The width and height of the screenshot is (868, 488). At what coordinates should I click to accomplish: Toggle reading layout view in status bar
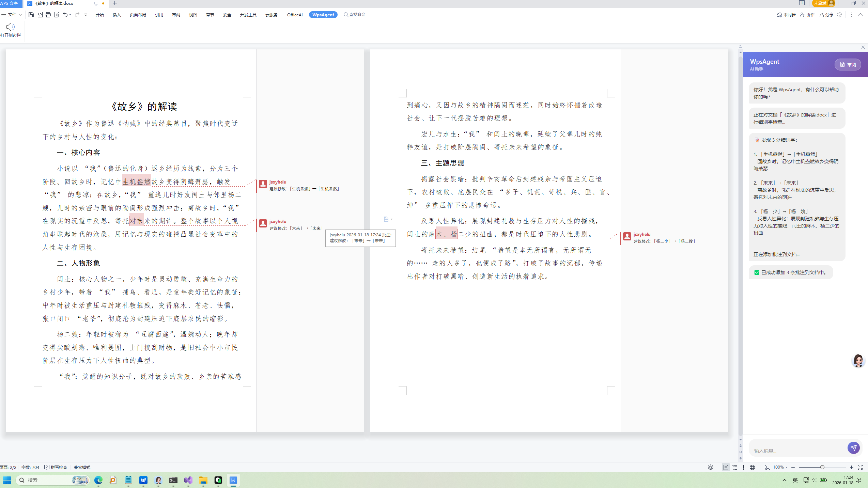(x=744, y=467)
